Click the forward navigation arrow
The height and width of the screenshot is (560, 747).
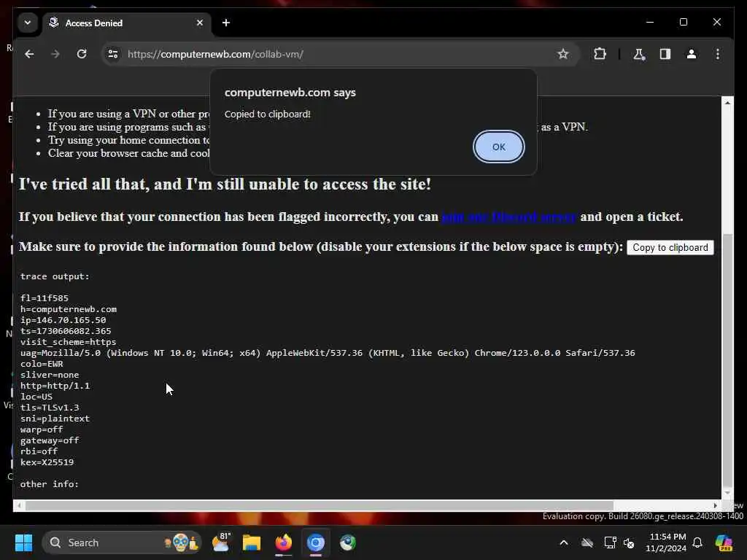tap(55, 54)
